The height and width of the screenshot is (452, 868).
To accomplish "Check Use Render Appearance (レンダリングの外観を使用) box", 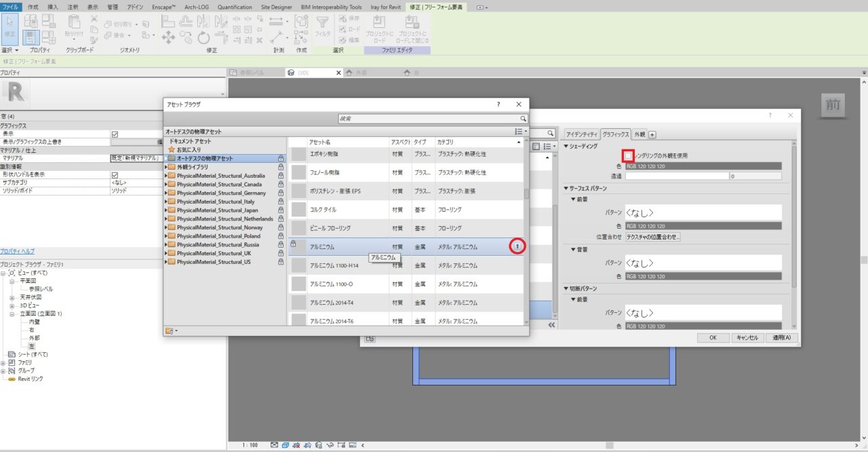I will [x=628, y=155].
